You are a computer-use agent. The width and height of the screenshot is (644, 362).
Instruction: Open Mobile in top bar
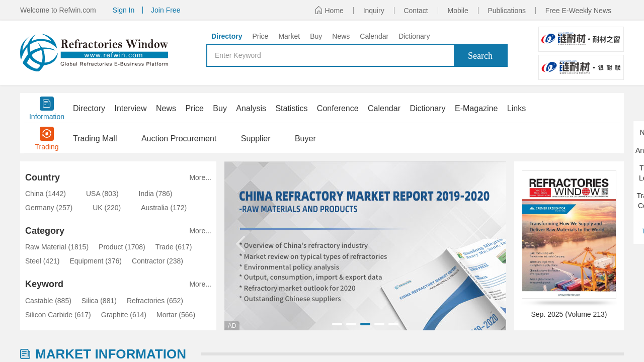pos(458,11)
